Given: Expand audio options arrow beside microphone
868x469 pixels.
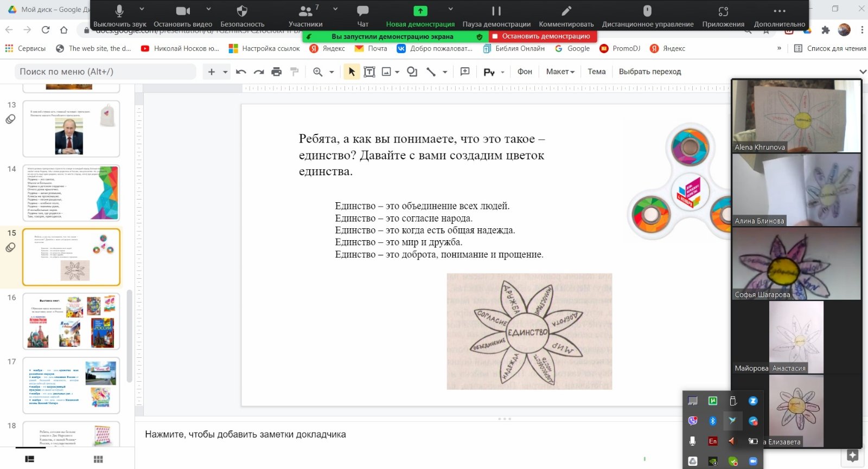Looking at the screenshot, I should click(x=142, y=9).
